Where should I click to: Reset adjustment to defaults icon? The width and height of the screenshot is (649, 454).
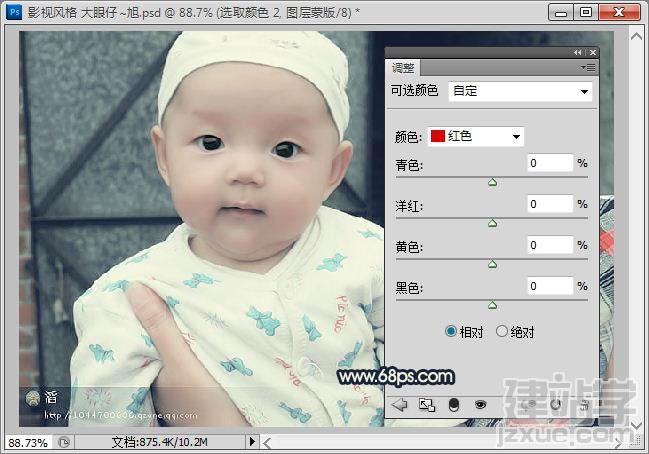(556, 404)
